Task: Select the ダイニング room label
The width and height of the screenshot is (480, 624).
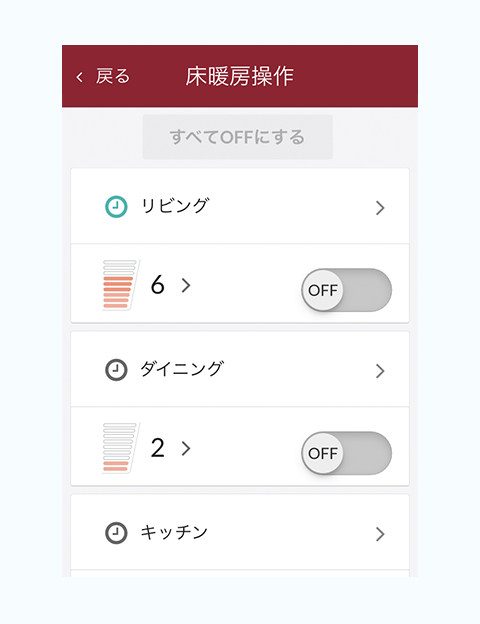Action: pos(182,369)
